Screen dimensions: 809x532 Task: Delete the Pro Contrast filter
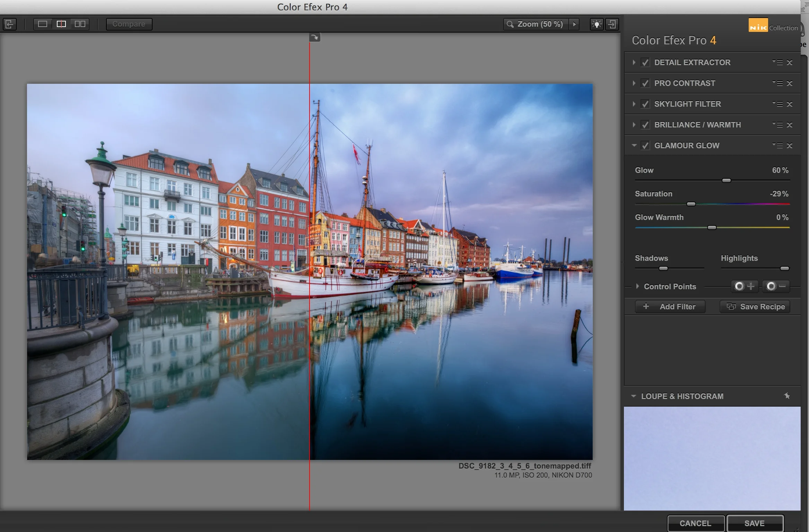click(x=790, y=83)
